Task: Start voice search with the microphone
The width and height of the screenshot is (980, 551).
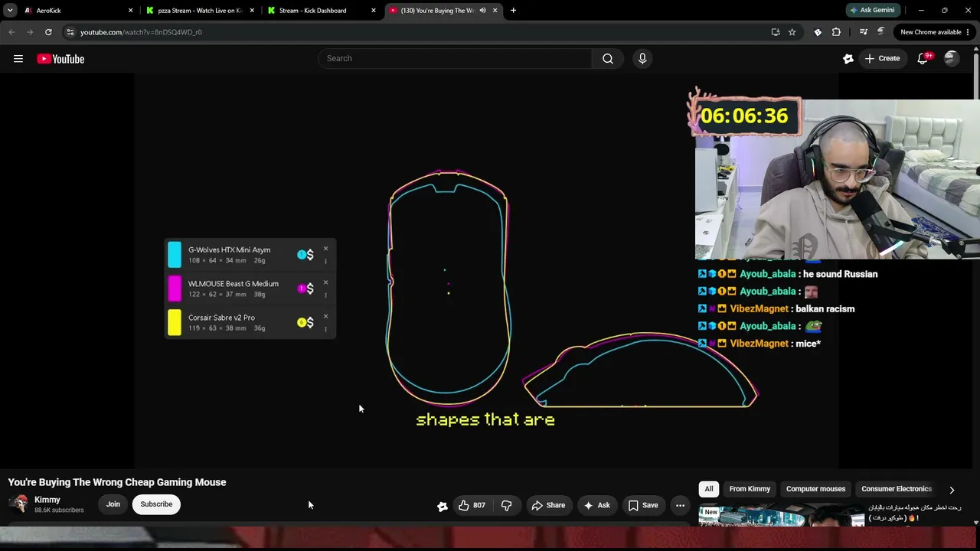Action: pyautogui.click(x=642, y=58)
